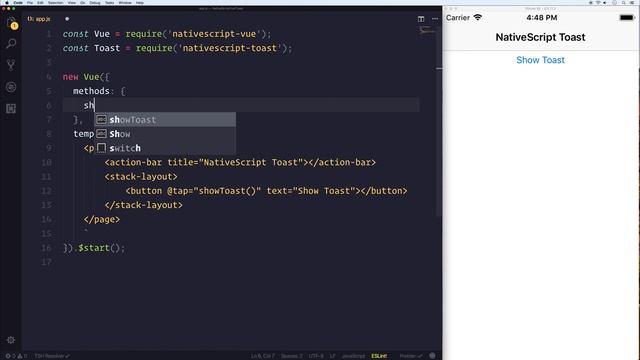640x360 pixels.
Task: Open the Selection menu
Action: tap(56, 2)
